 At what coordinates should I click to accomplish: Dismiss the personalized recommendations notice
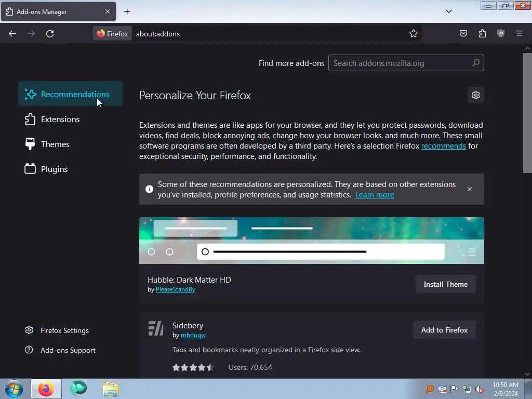470,189
